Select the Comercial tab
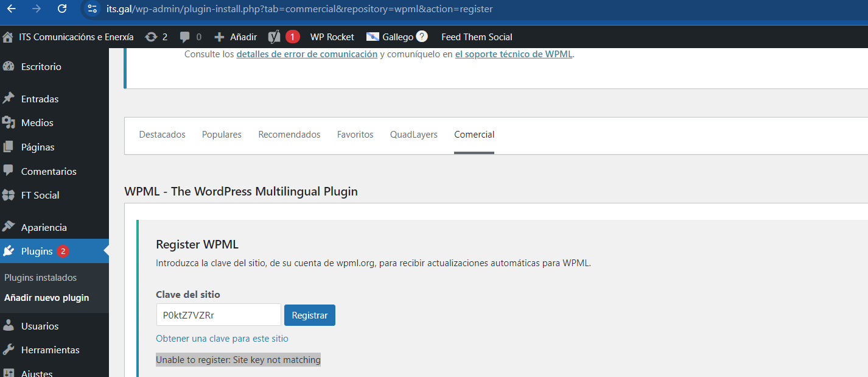The width and height of the screenshot is (868, 377). [x=474, y=135]
